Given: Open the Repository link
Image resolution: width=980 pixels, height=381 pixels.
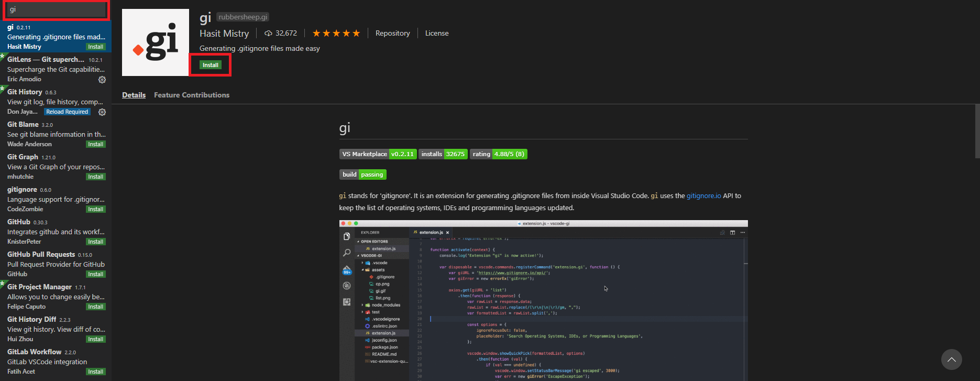Looking at the screenshot, I should tap(393, 33).
